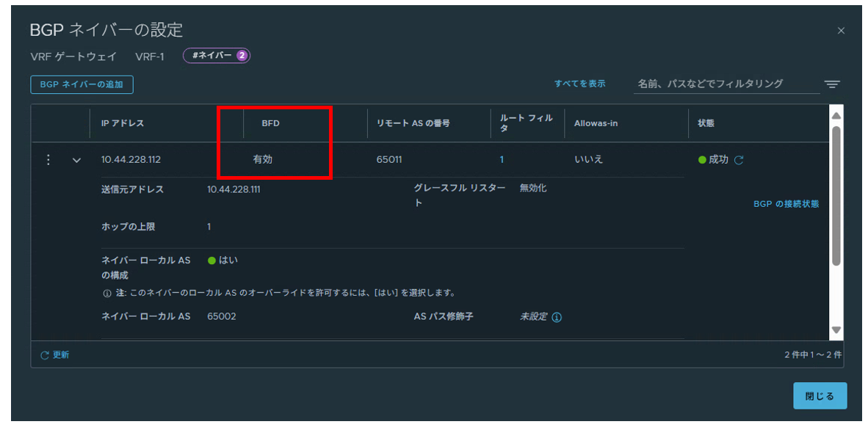Click the Allowas-in column header
Viewport: 868px width, 427px height.
[596, 123]
